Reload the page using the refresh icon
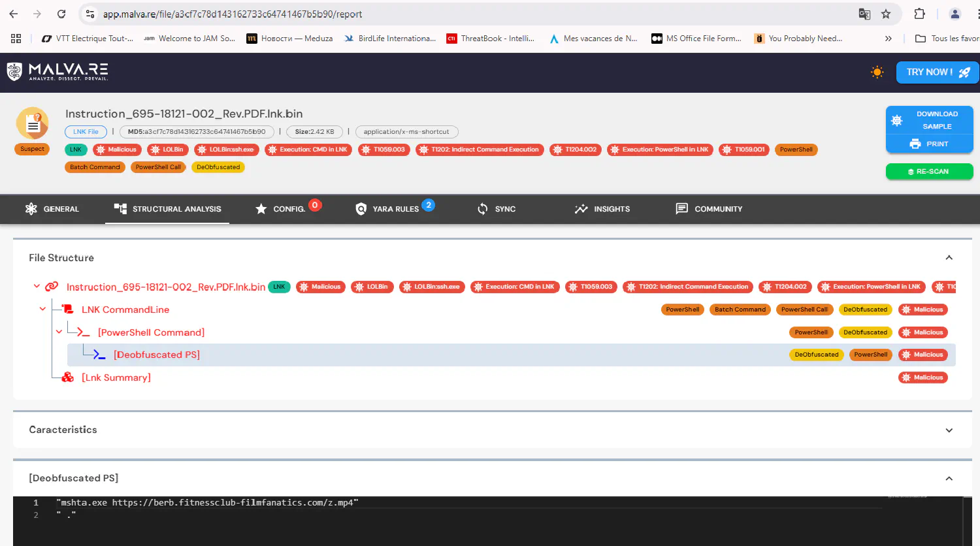 tap(61, 14)
